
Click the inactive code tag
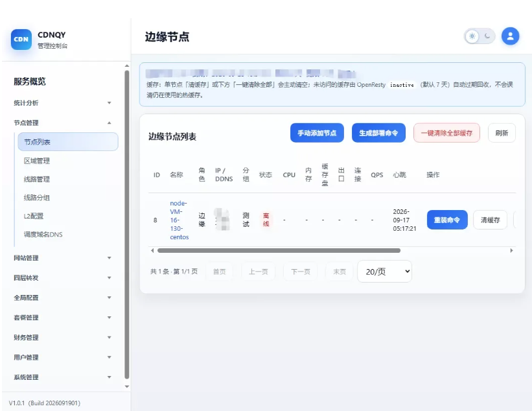coord(402,85)
